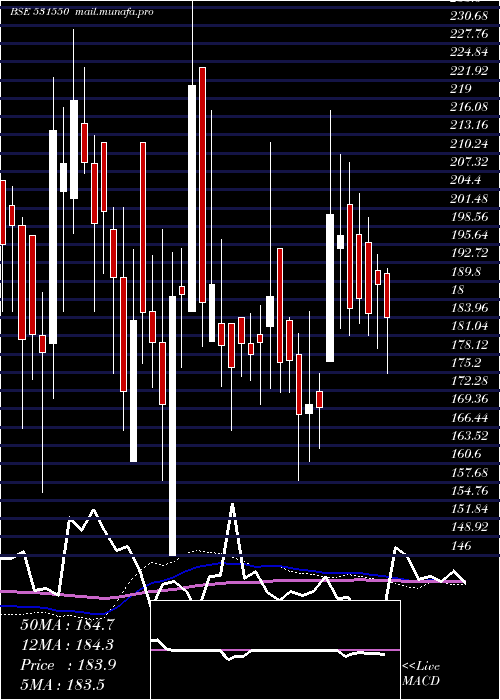Click the 183.96 price axis label
Image resolution: width=500 pixels, height=700 pixels.
469,307
